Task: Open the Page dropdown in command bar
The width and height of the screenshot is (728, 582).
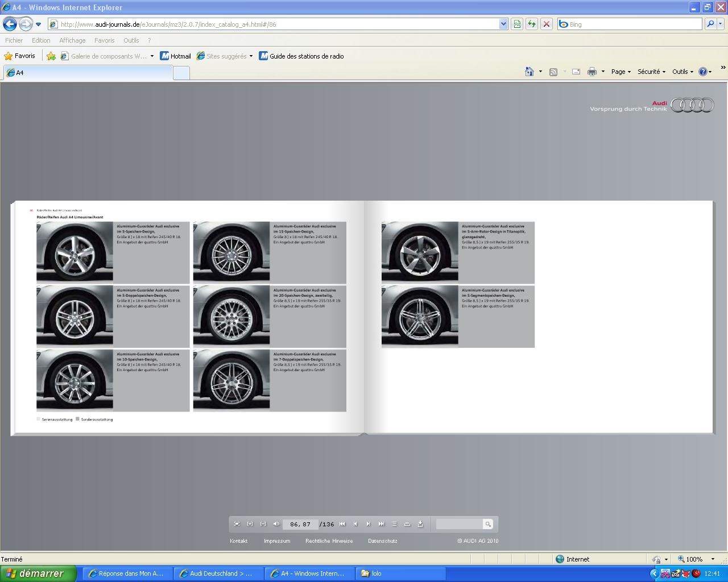Action: point(621,72)
